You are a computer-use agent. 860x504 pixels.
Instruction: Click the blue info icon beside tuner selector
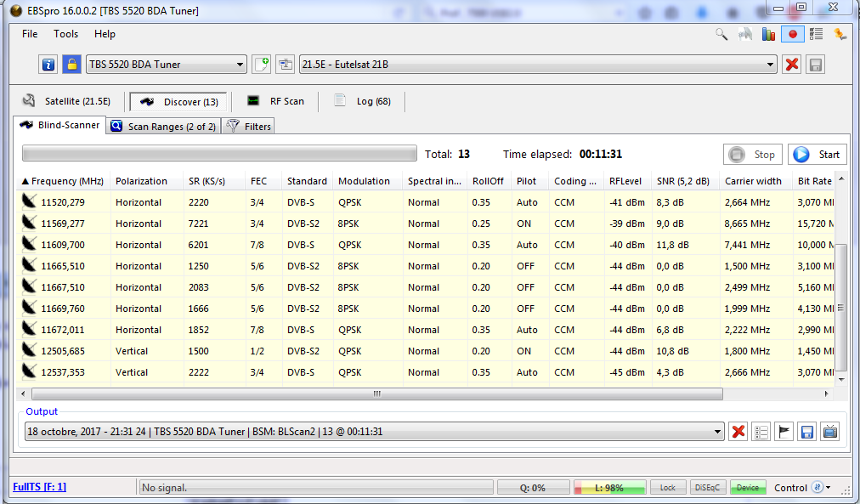[48, 65]
